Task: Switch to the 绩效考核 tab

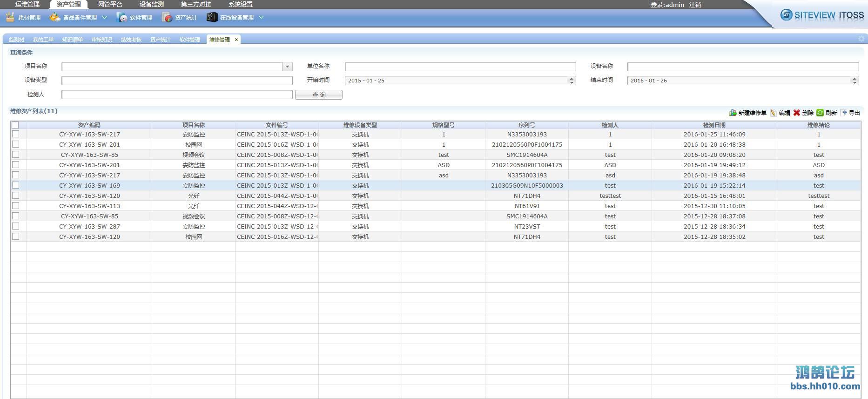Action: click(131, 40)
